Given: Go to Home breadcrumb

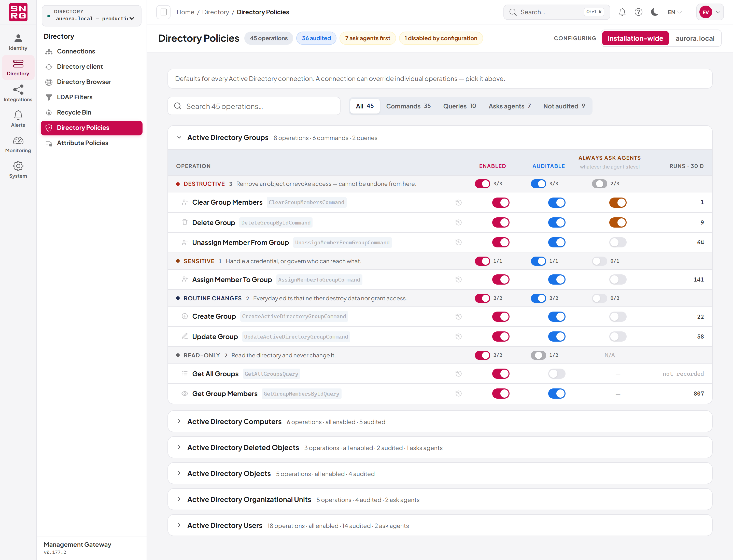Looking at the screenshot, I should tap(185, 12).
